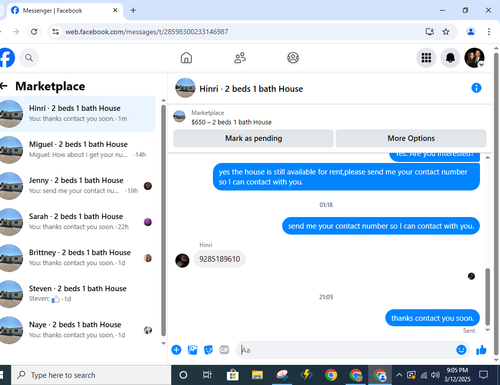Screen dimensions: 500x385
Task: Open Task View on the taskbar
Action: click(207, 375)
